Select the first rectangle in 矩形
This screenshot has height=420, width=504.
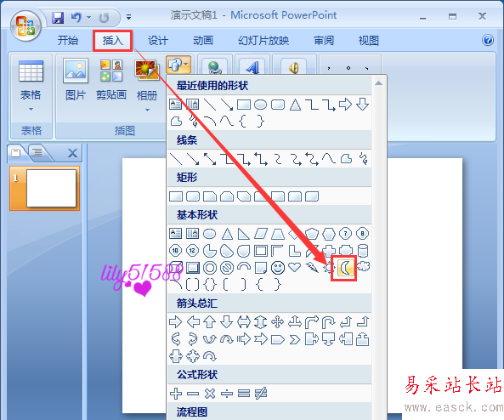point(175,196)
